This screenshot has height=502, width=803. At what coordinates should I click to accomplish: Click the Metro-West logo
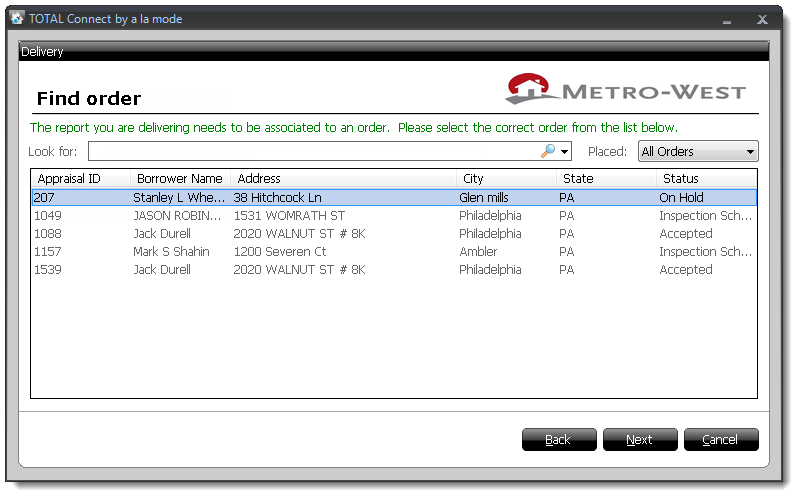pos(626,90)
